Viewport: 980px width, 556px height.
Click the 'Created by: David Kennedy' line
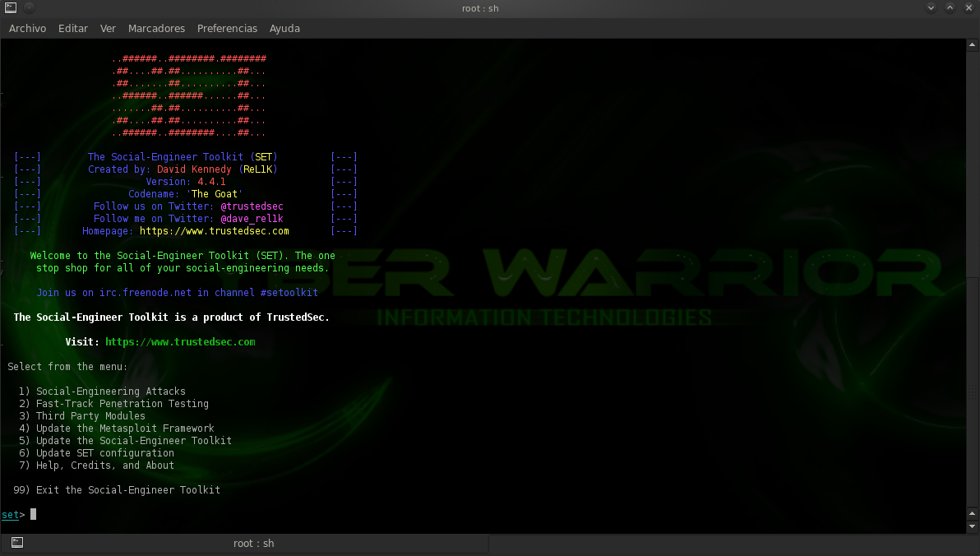[x=183, y=169]
